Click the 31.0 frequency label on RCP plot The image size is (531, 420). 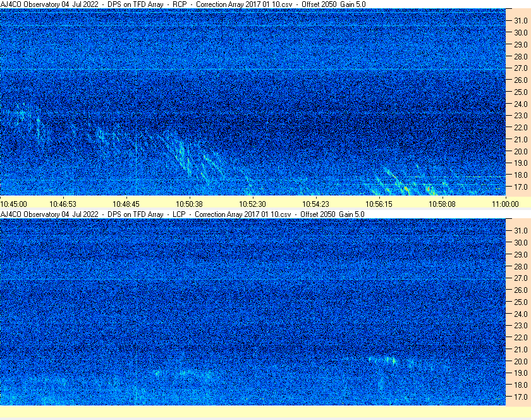tap(521, 21)
